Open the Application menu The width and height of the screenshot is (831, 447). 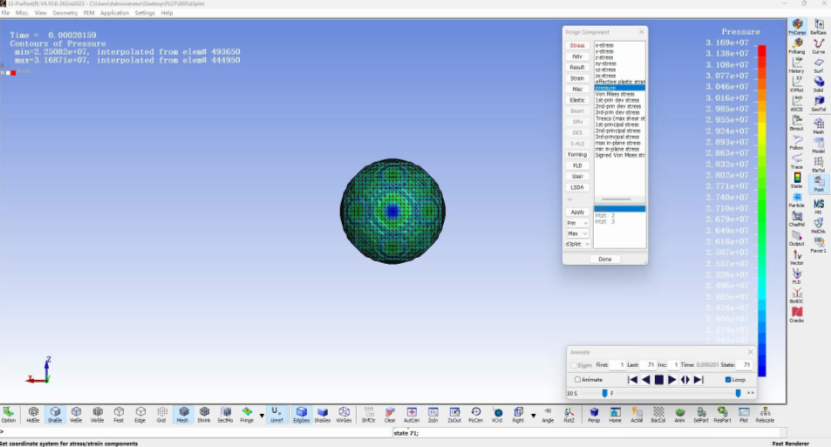[x=114, y=13]
